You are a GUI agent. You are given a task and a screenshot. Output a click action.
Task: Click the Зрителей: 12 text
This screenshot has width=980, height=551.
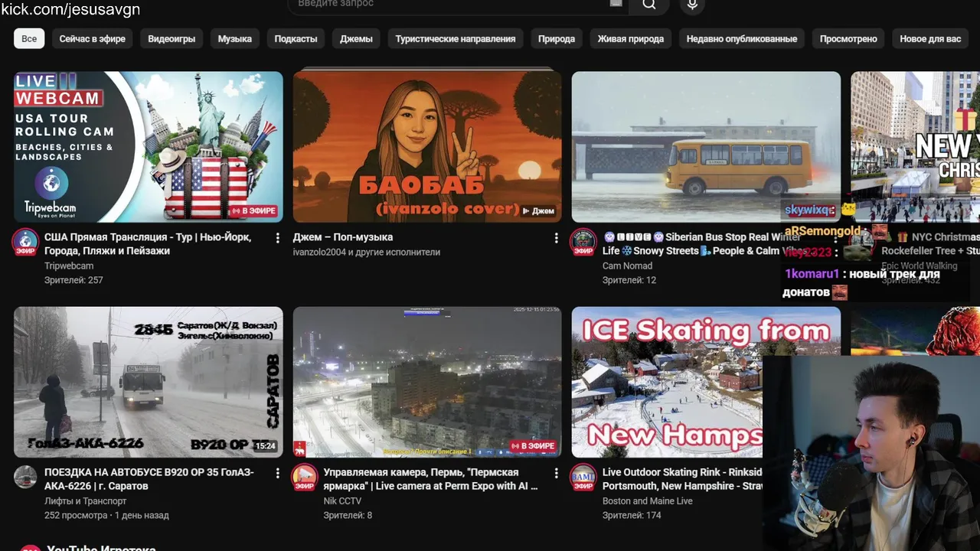[x=629, y=280]
